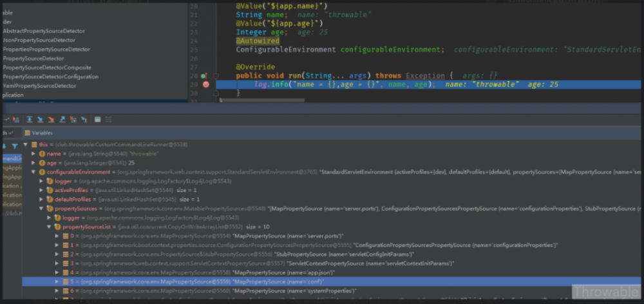Collapse the configurableEnvironment node
Screen dimensions: 644x304
pos(34,172)
